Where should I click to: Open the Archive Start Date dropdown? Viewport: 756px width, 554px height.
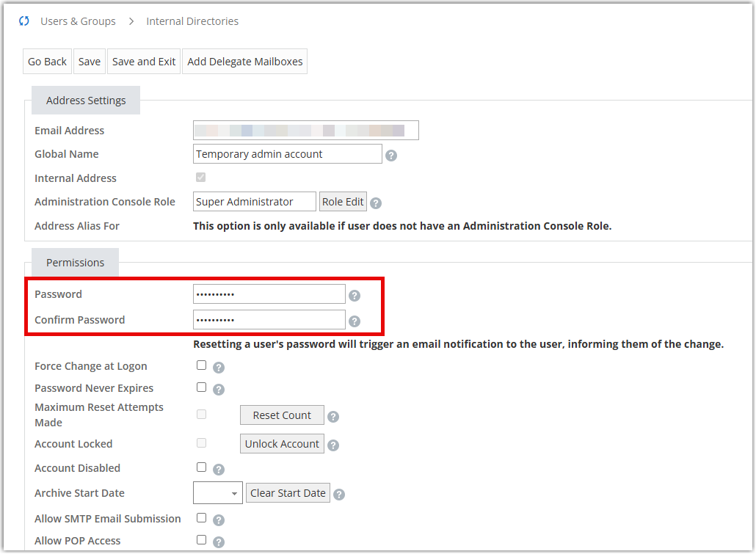[218, 493]
